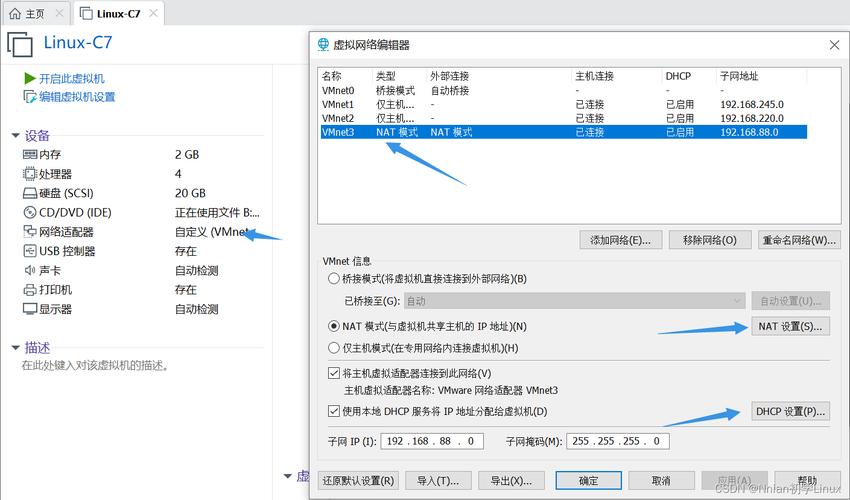Close the 主页 tab

pos(60,13)
